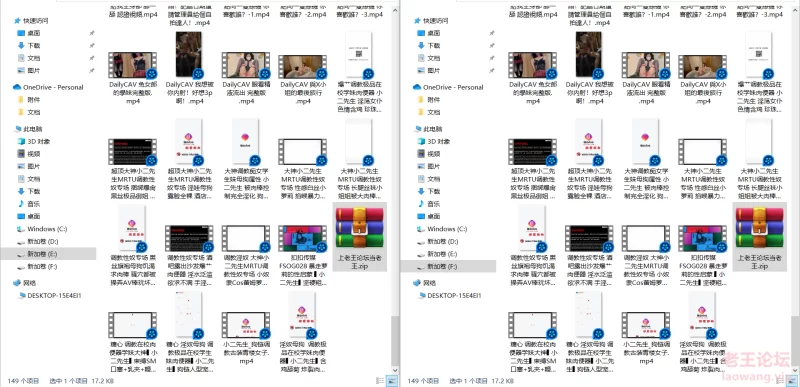Viewport: 800px width, 387px height.
Task: Open 桌面 under 此电脑 in right window
Action: [429, 216]
